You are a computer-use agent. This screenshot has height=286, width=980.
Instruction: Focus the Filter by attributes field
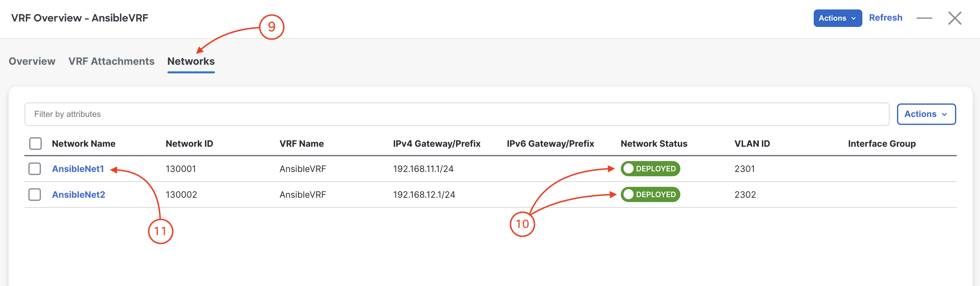(x=457, y=114)
